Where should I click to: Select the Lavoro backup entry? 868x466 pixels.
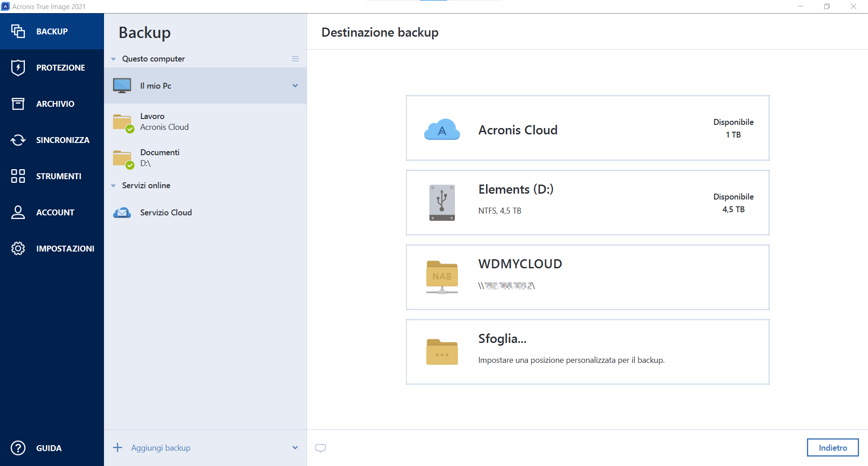coord(164,122)
